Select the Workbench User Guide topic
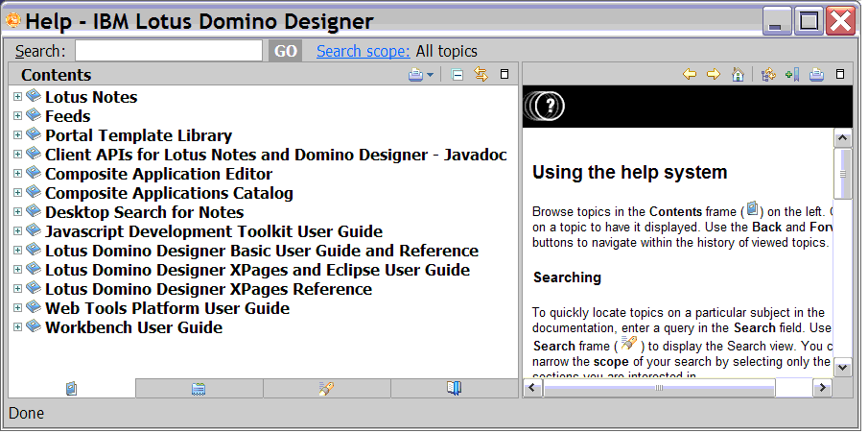Image resolution: width=868 pixels, height=433 pixels. 134,327
